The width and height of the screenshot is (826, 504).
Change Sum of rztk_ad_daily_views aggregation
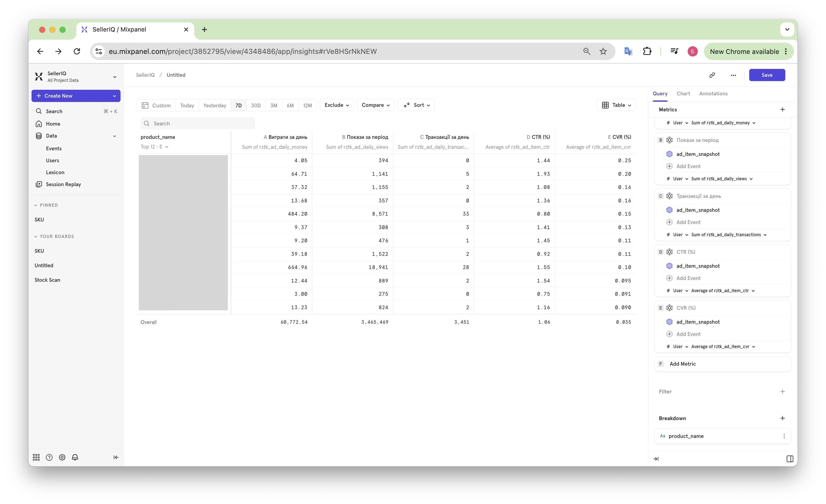click(722, 179)
